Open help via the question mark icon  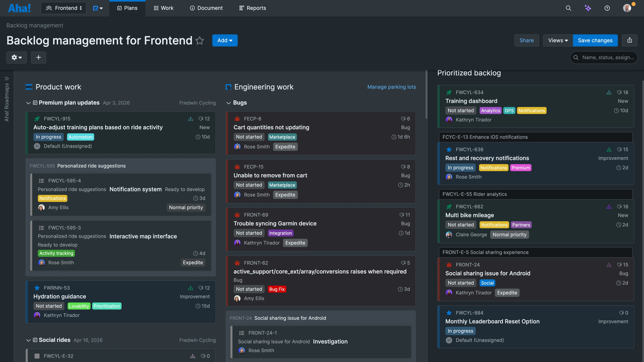click(607, 8)
